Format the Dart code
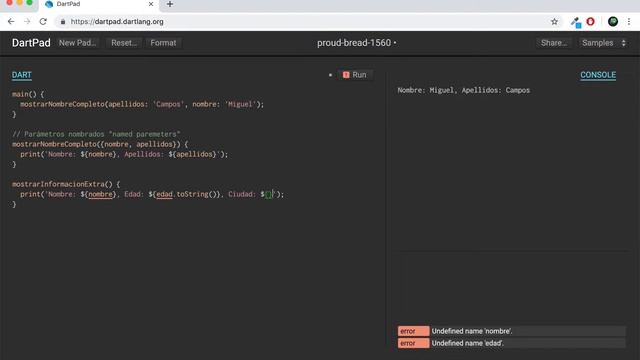The width and height of the screenshot is (640, 360). point(163,43)
